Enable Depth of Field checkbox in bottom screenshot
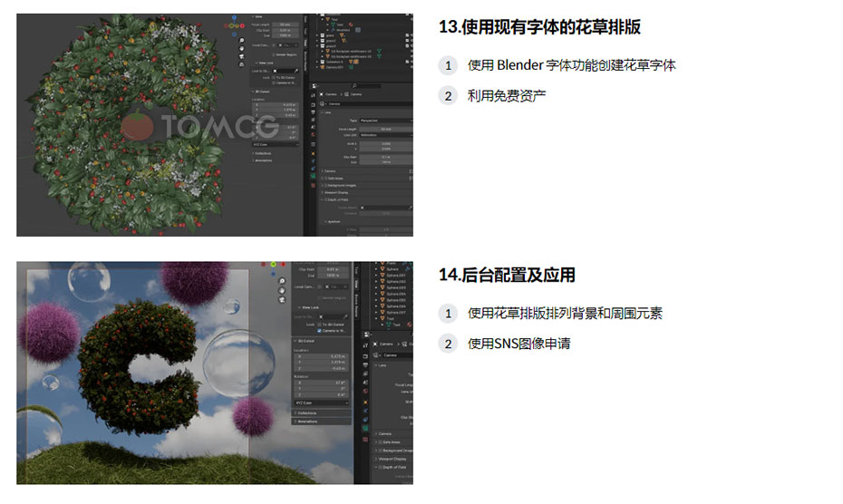 click(380, 467)
